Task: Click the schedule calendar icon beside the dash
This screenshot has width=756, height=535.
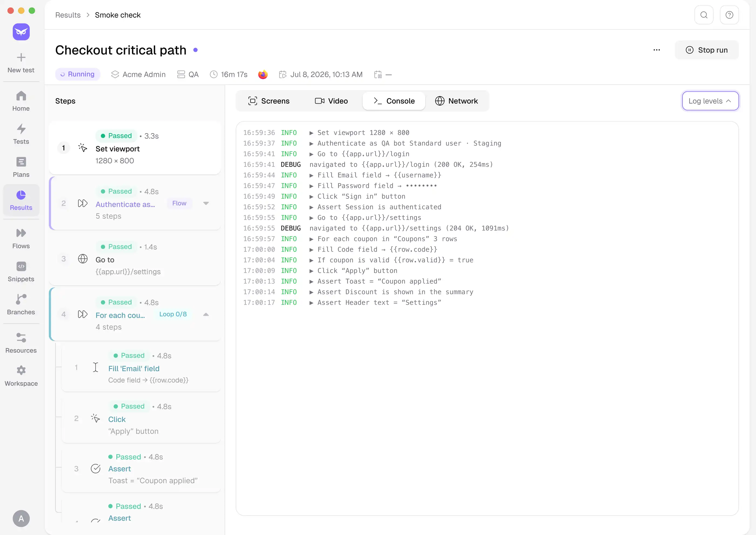Action: tap(378, 75)
